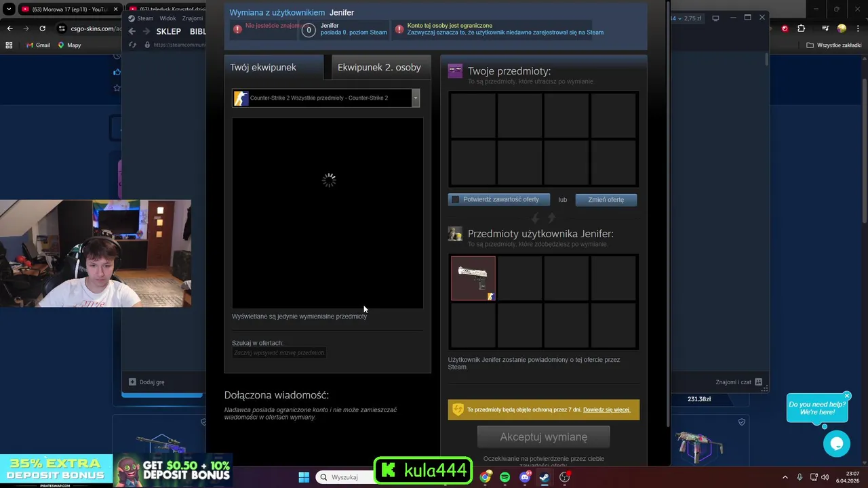Click the taskbar microphone icon
Viewport: 868px width, 488px height.
(x=800, y=477)
